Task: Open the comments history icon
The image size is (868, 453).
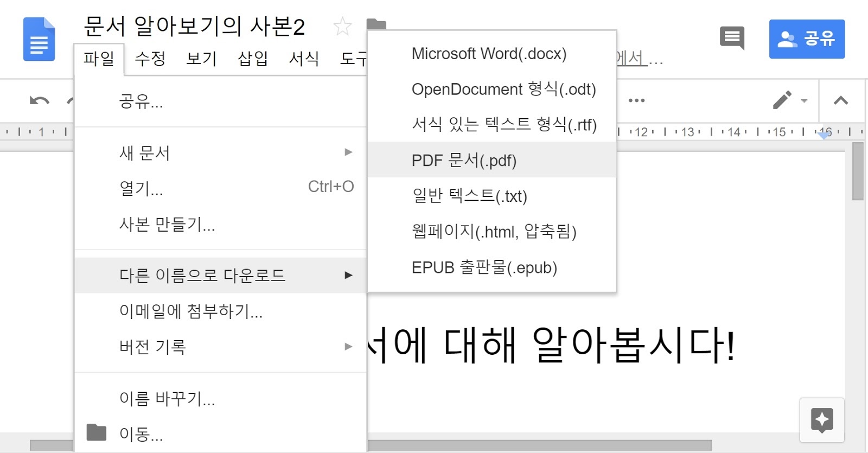Action: click(732, 38)
